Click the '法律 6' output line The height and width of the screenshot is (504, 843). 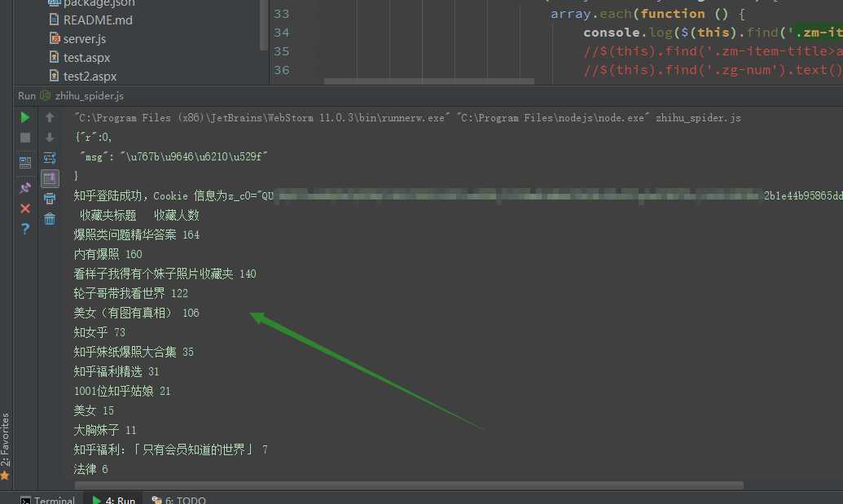91,469
